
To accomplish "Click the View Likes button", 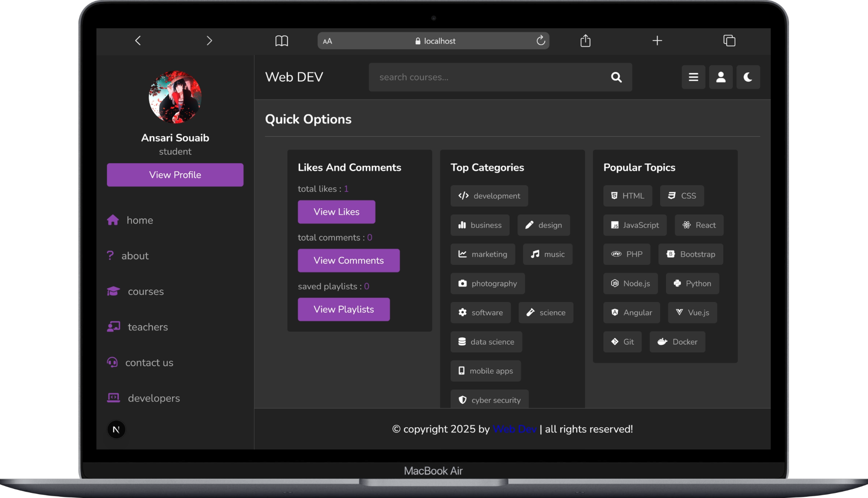I will click(336, 212).
